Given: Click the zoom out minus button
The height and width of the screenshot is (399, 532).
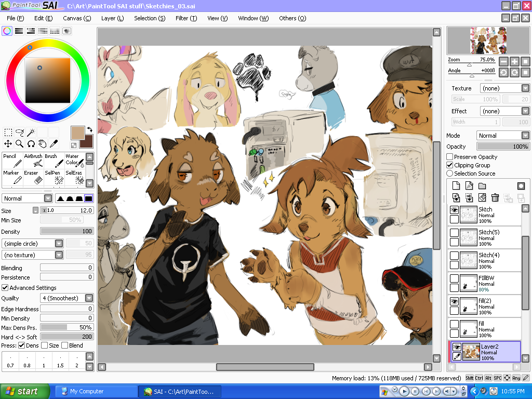Looking at the screenshot, I should click(504, 61).
